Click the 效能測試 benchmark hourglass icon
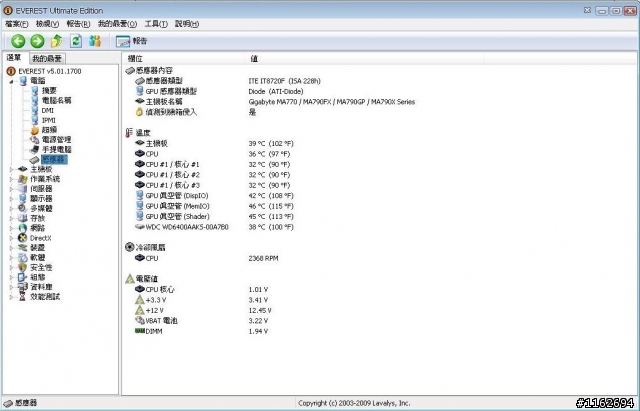This screenshot has height=411, width=640. 23,297
